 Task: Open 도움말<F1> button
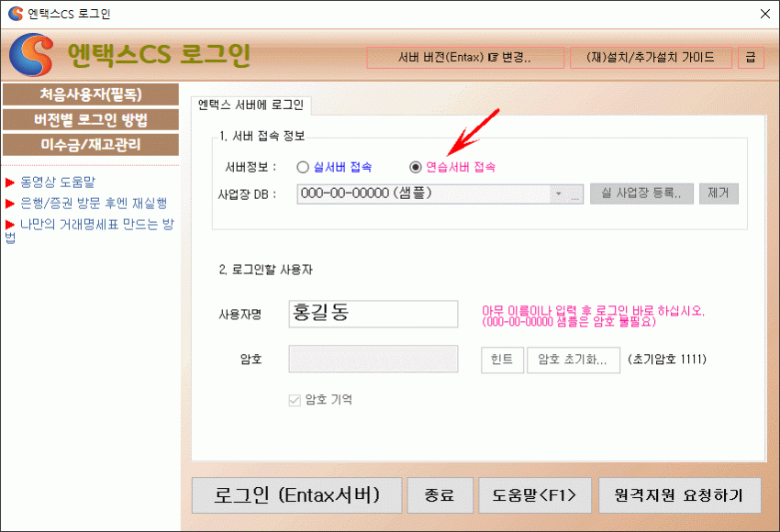535,495
